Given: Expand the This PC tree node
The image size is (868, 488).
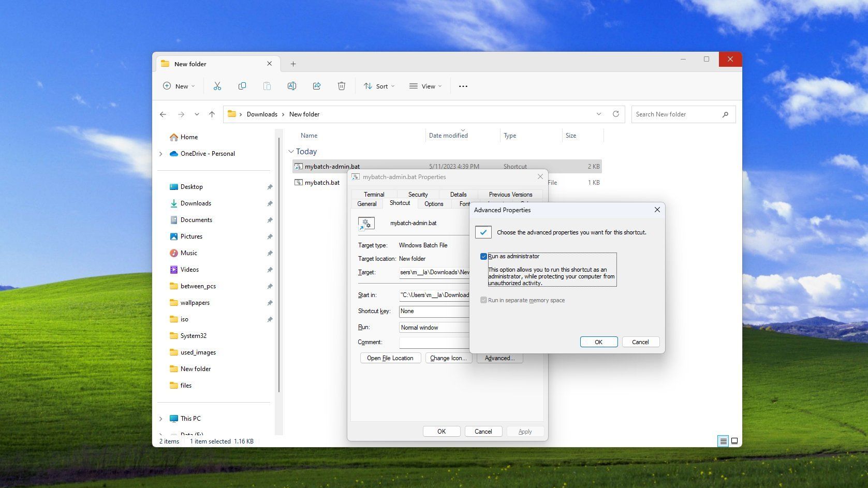Looking at the screenshot, I should pos(161,419).
